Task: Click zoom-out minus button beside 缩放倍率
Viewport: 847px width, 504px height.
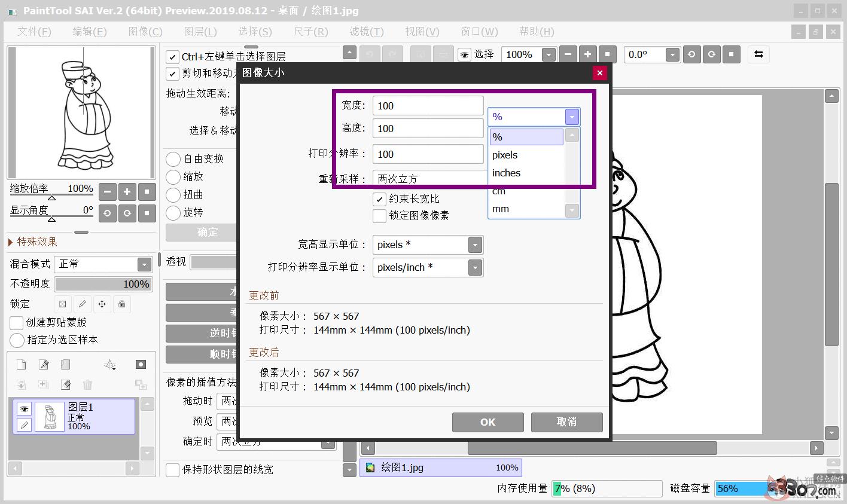Action: (x=107, y=193)
